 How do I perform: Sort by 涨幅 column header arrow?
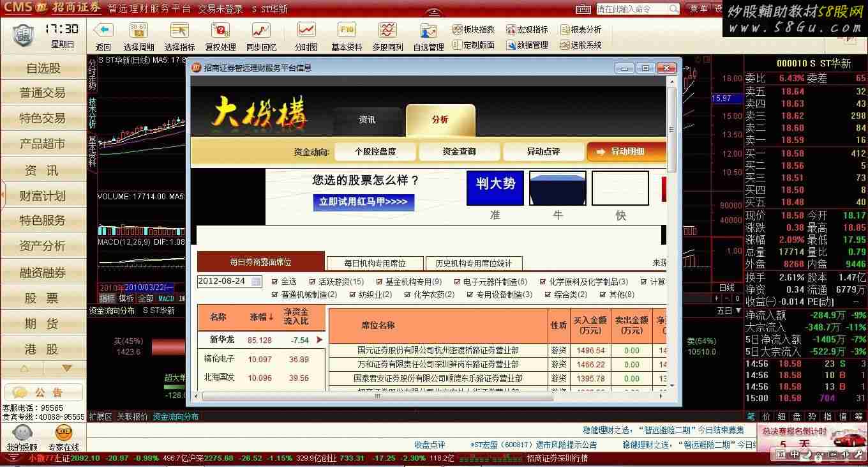pyautogui.click(x=271, y=317)
